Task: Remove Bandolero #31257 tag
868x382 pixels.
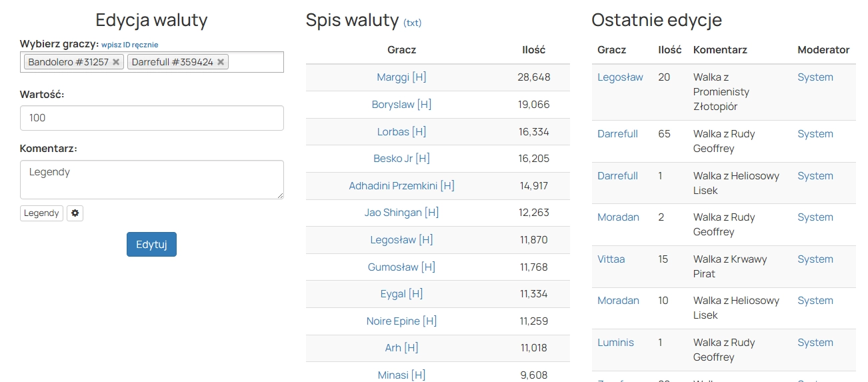Action: coord(116,62)
